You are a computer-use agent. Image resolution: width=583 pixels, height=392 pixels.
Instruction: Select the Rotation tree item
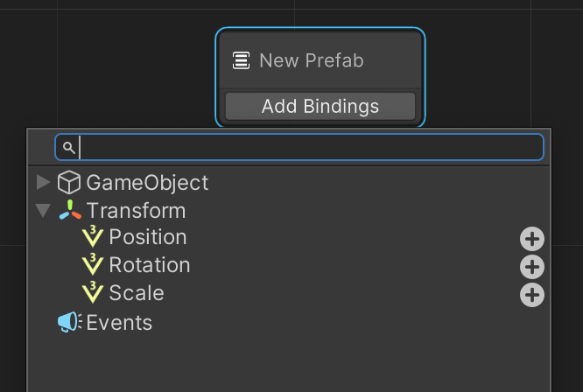pyautogui.click(x=150, y=265)
